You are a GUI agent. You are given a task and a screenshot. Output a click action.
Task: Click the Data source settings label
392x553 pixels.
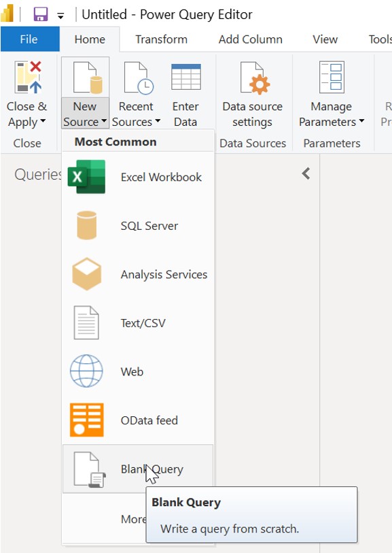pos(253,114)
